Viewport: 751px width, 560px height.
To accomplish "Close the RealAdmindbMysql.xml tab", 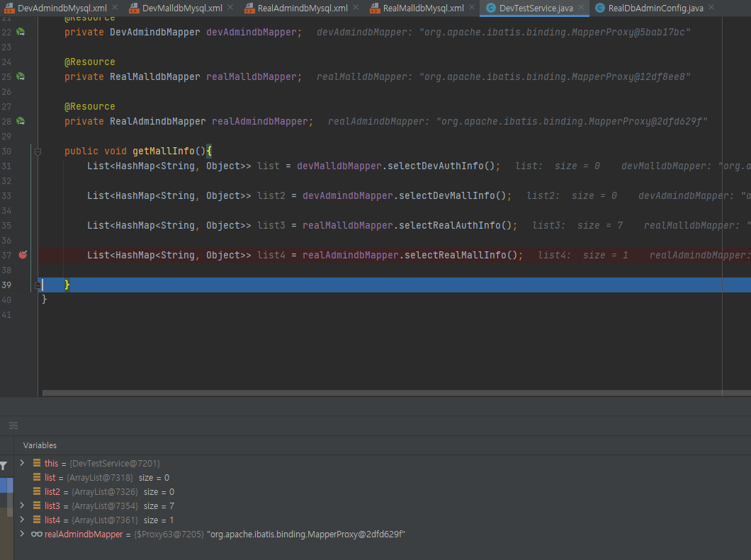I will click(356, 8).
